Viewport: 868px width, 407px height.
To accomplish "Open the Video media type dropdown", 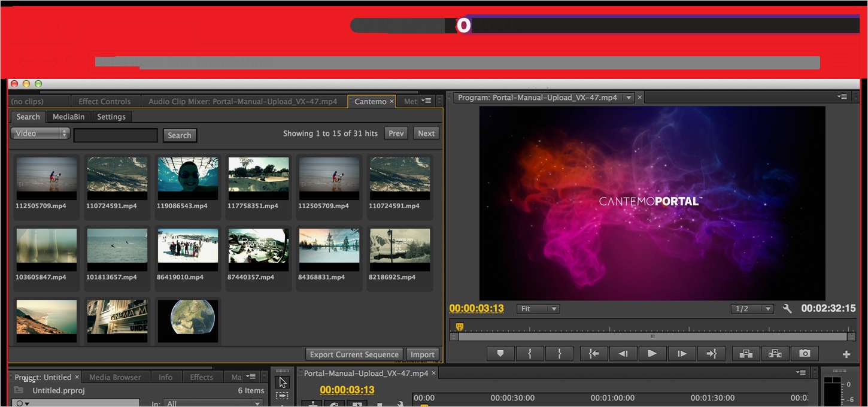I will click(x=40, y=133).
